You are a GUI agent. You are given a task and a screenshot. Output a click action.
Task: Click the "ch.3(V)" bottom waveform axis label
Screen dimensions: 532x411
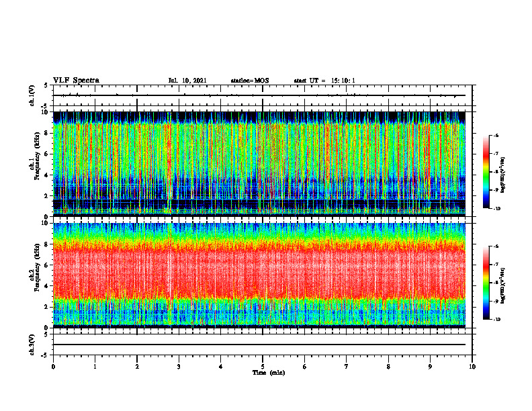pos(32,345)
